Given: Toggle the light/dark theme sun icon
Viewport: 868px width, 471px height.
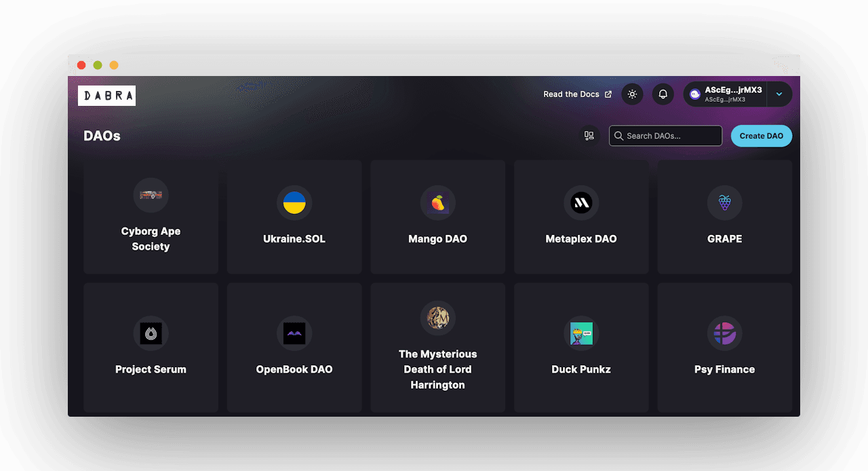Looking at the screenshot, I should pyautogui.click(x=632, y=94).
